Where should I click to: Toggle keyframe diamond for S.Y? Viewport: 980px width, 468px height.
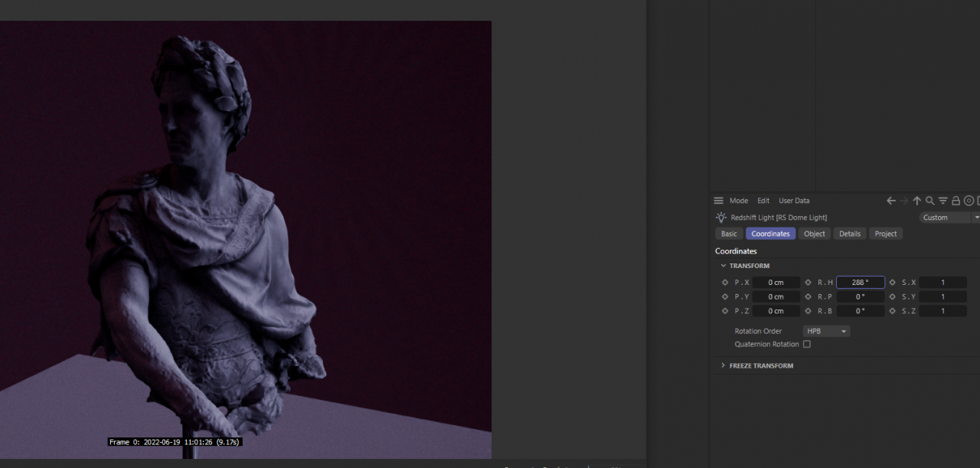892,296
